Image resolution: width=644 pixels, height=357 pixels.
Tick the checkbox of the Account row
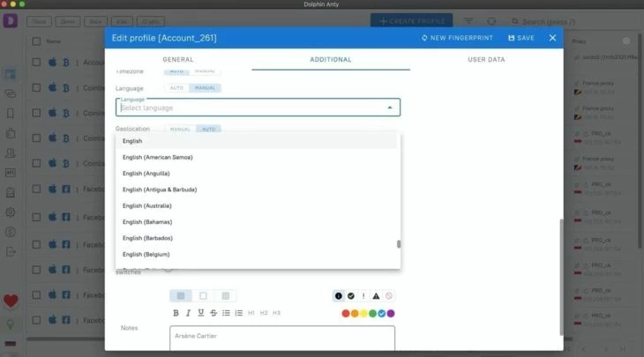[36, 63]
